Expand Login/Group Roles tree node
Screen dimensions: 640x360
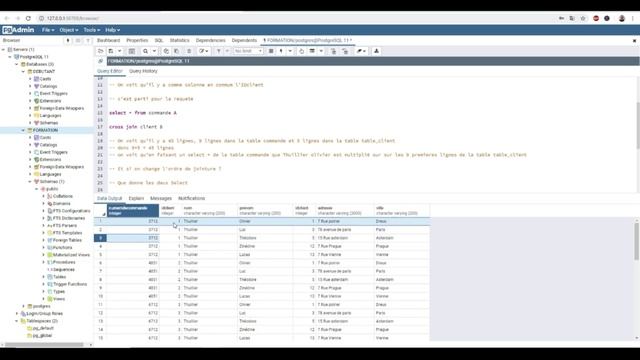[17, 313]
